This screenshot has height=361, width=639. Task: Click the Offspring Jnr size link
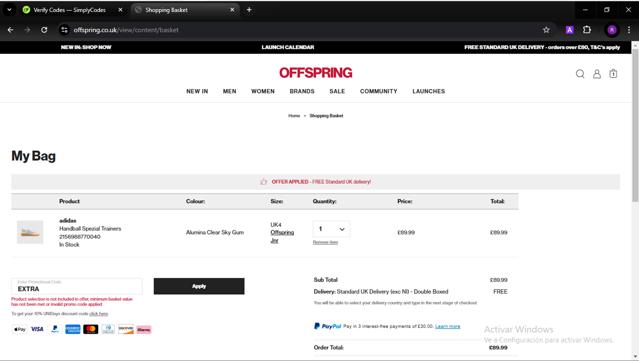click(282, 236)
